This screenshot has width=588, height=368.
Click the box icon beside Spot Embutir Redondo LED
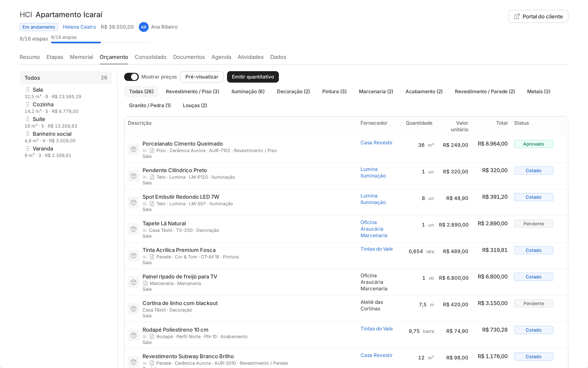[x=133, y=202]
